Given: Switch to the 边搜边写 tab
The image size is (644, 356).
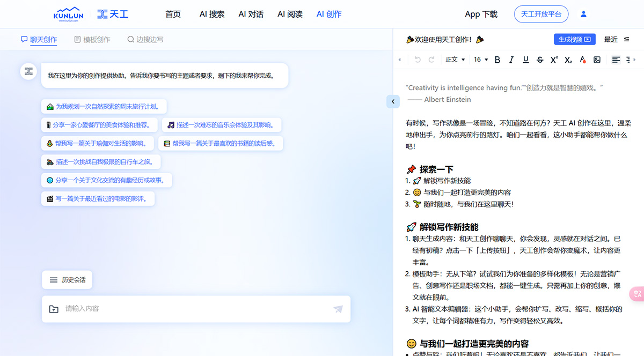Looking at the screenshot, I should [145, 39].
